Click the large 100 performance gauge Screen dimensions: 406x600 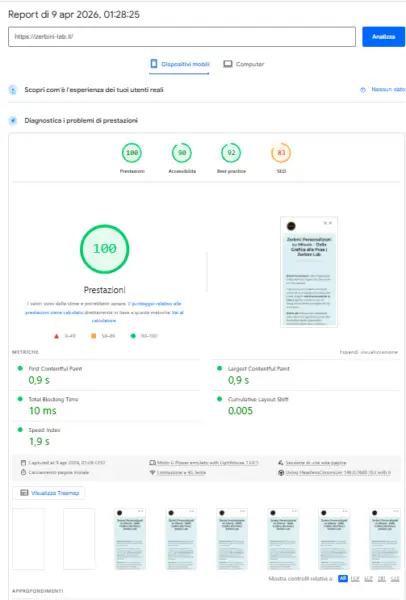tap(104, 249)
